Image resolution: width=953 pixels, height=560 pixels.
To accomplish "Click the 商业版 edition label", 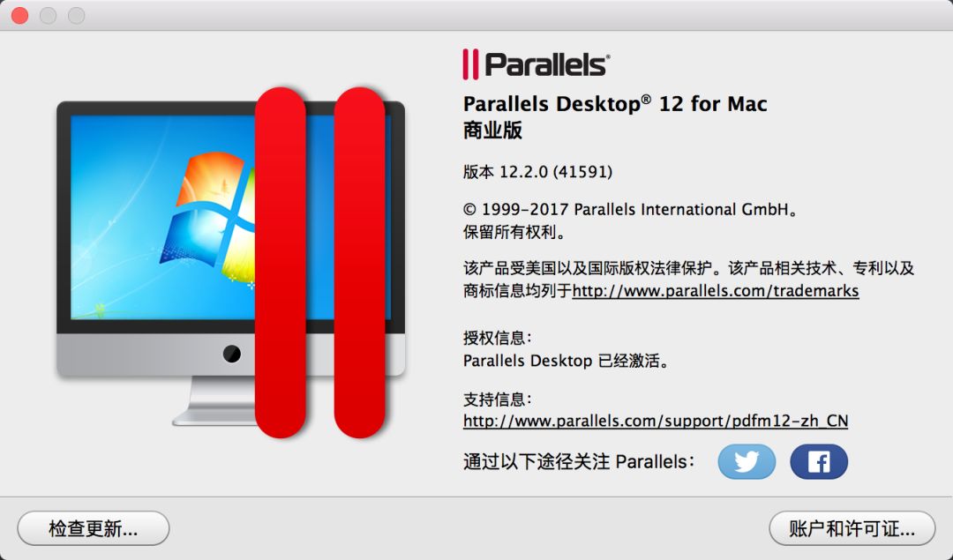I will (492, 131).
